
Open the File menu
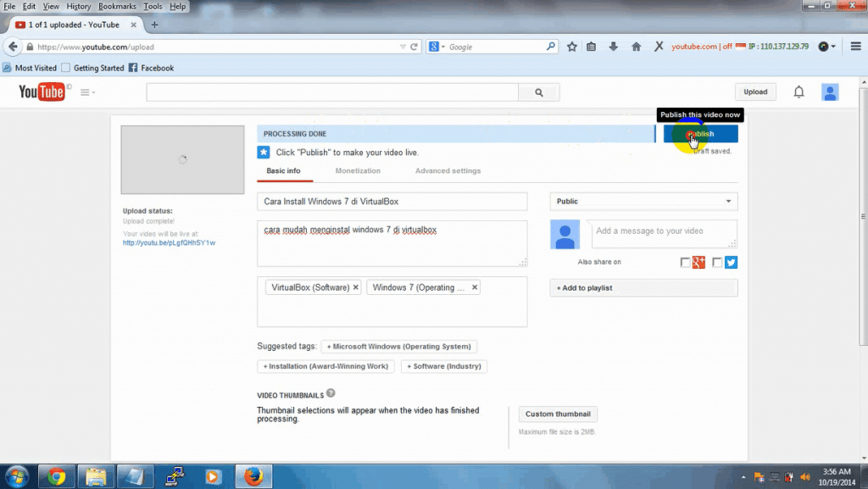[x=9, y=7]
